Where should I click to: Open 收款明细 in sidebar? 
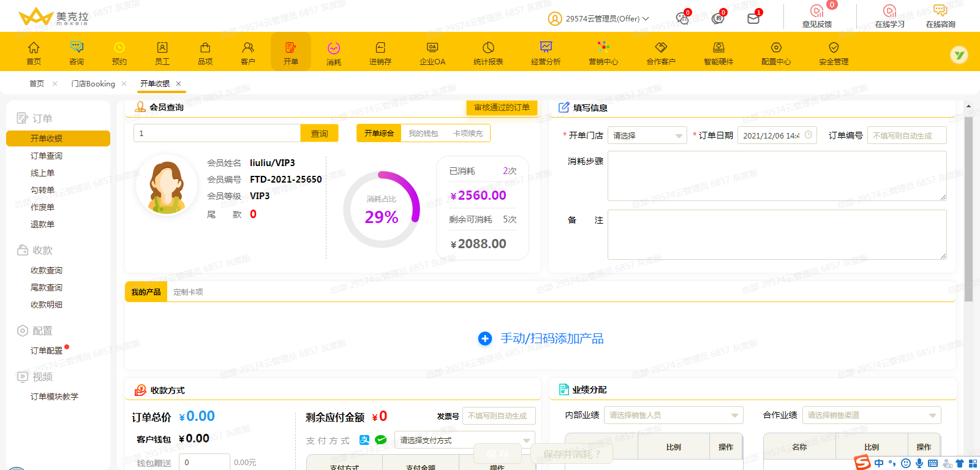tap(47, 305)
